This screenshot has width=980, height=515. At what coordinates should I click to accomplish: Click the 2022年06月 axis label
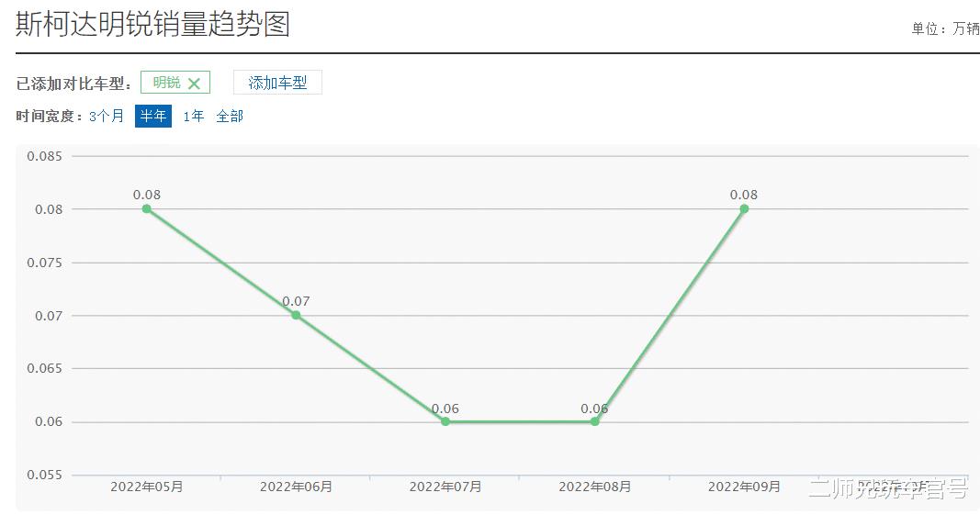pos(297,487)
